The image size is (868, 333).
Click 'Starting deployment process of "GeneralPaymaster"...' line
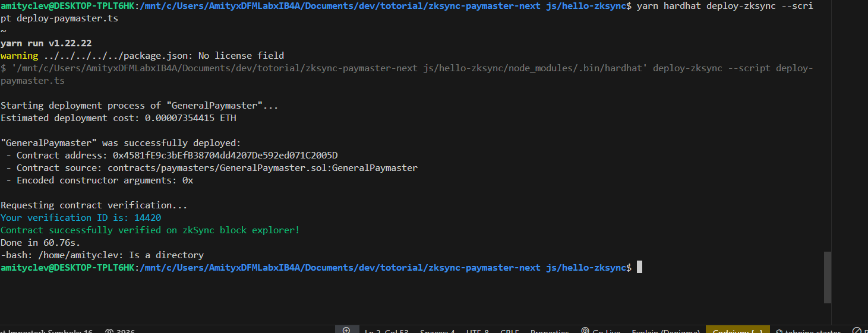pos(140,106)
